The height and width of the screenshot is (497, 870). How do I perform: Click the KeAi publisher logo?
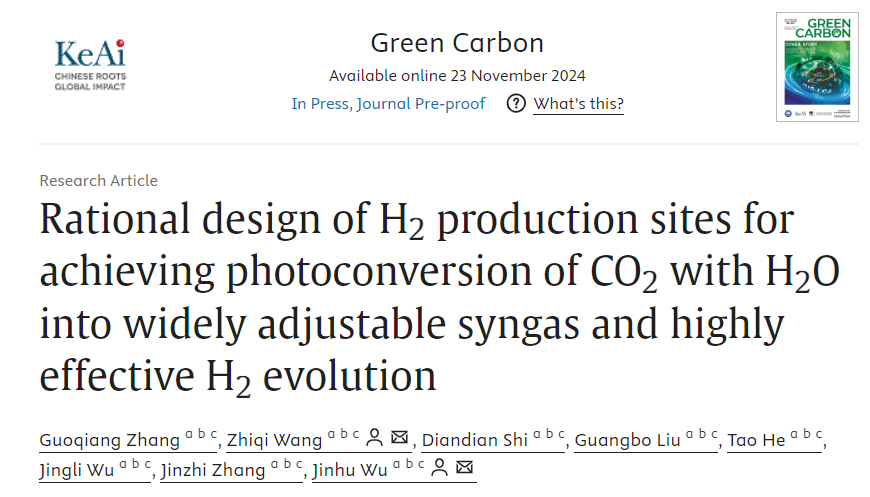click(90, 66)
